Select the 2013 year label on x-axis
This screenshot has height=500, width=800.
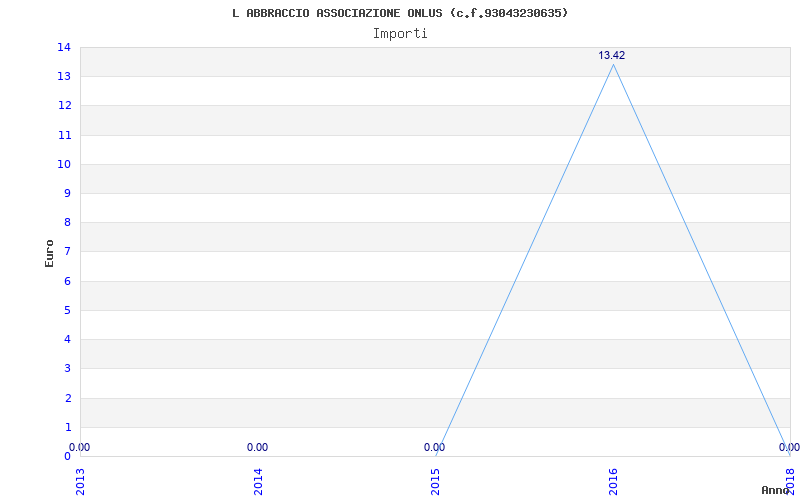[80, 482]
